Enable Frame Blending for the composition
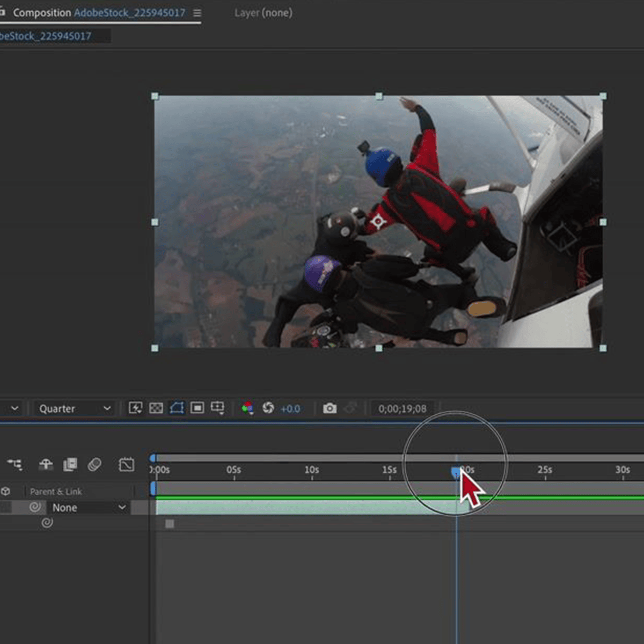Image resolution: width=644 pixels, height=644 pixels. click(70, 464)
